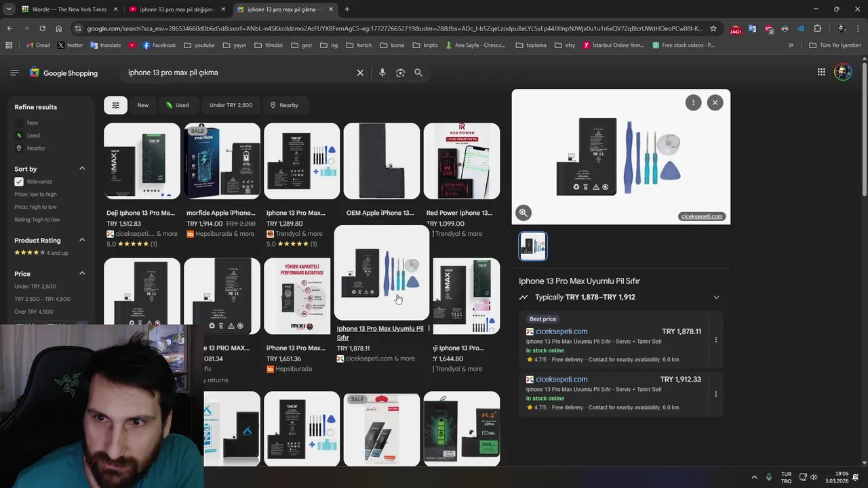This screenshot has height=488, width=868.
Task: Open the Red Power iPhone 13 product image
Action: [462, 161]
